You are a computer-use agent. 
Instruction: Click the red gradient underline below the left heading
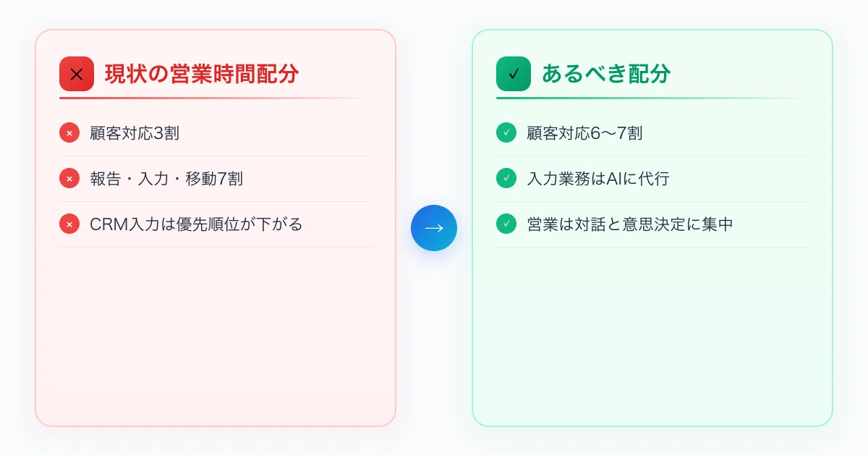[x=216, y=98]
